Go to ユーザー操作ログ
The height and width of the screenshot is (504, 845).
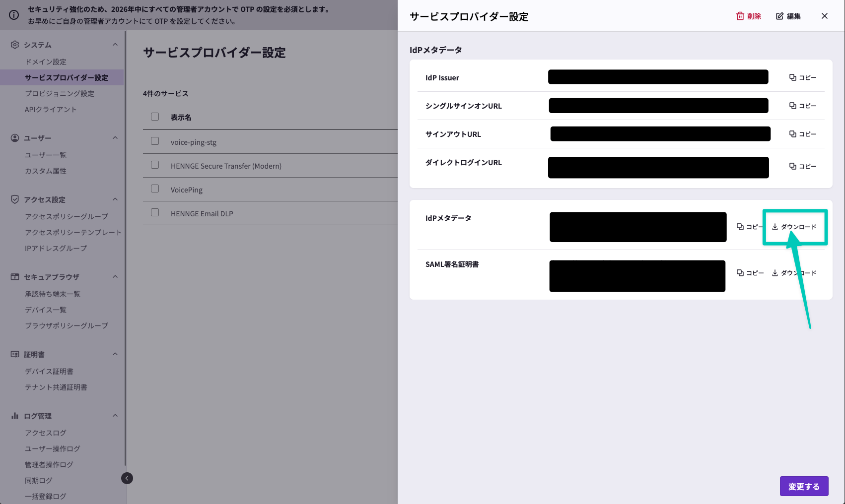[53, 449]
